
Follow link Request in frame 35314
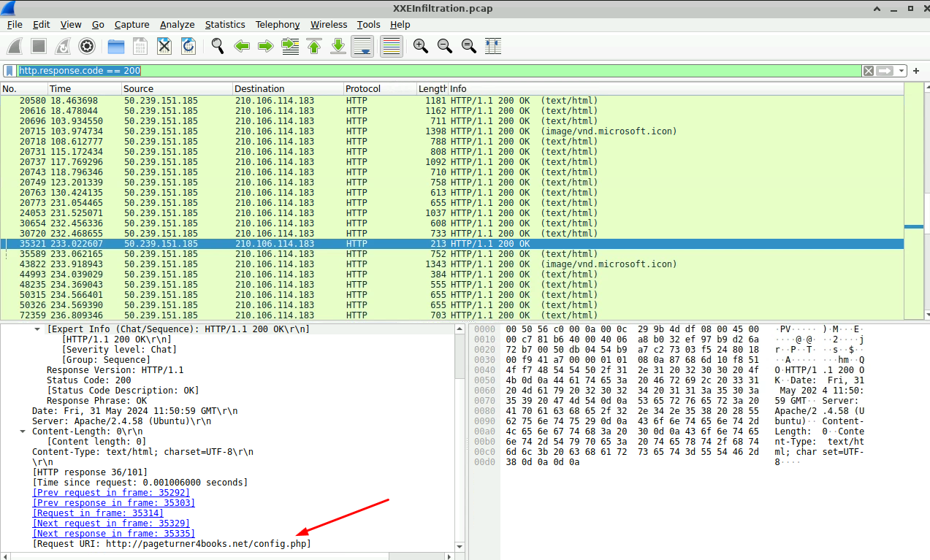point(98,513)
